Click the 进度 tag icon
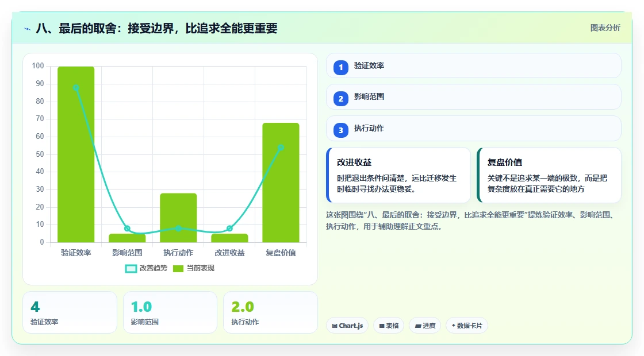The image size is (644, 356). click(x=418, y=326)
